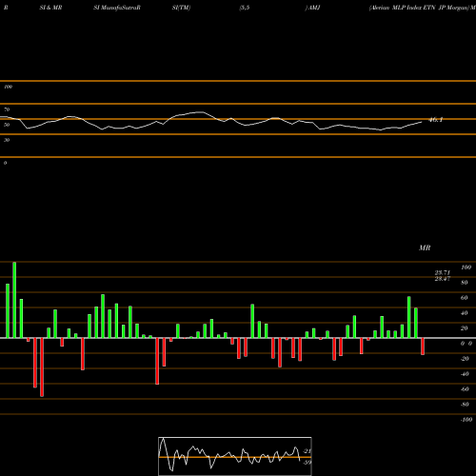Click the '-80' label on MR axis
Image resolution: width=476 pixels, height=476 pixels.
465,405
